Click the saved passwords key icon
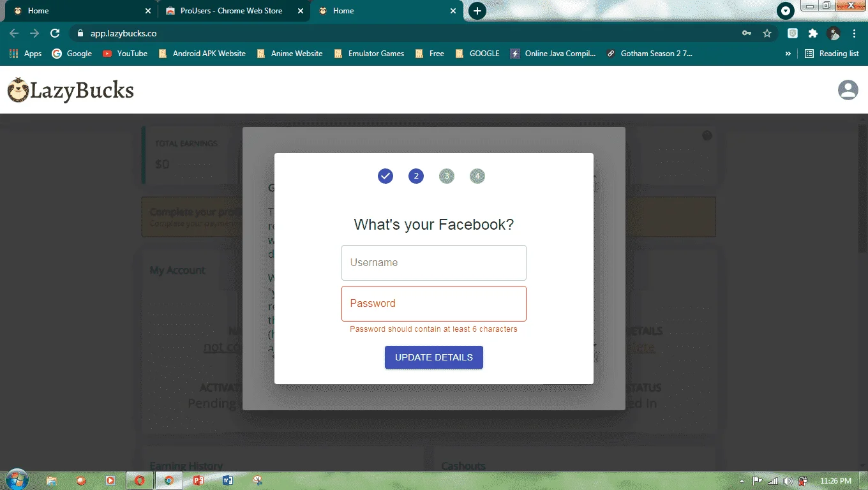This screenshot has width=868, height=490. point(747,33)
